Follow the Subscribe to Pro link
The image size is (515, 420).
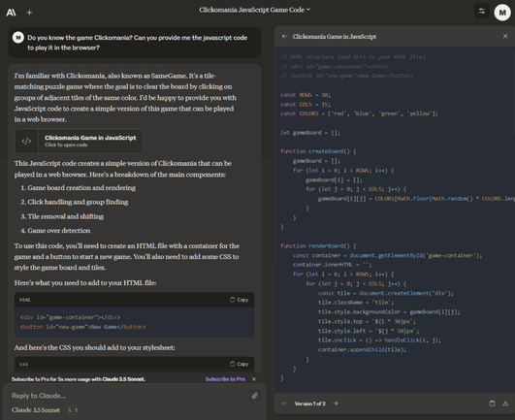(x=225, y=379)
